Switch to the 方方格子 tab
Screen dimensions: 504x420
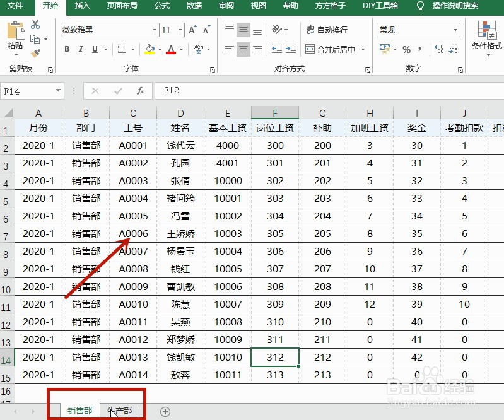point(330,6)
